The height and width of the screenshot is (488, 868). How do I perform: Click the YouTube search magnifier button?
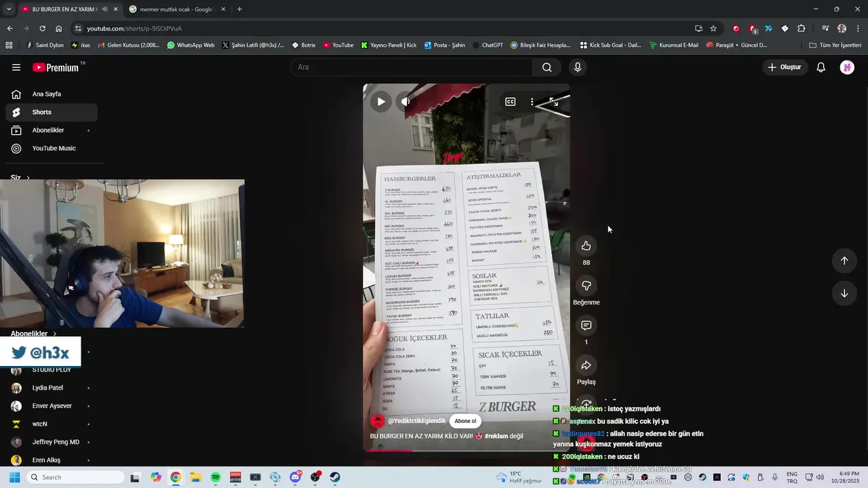coord(547,67)
